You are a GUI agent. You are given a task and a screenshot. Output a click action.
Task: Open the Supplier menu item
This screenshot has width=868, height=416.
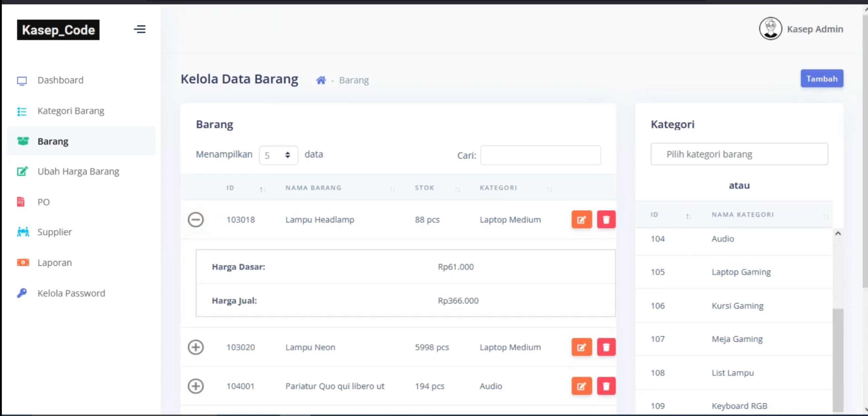pos(55,232)
